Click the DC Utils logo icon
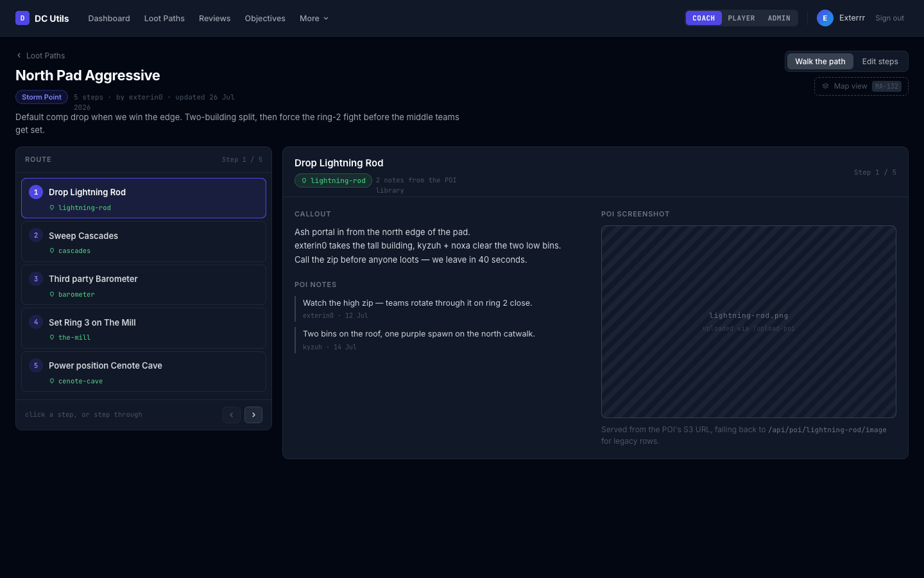Screen dimensions: 924x578 (22, 18)
